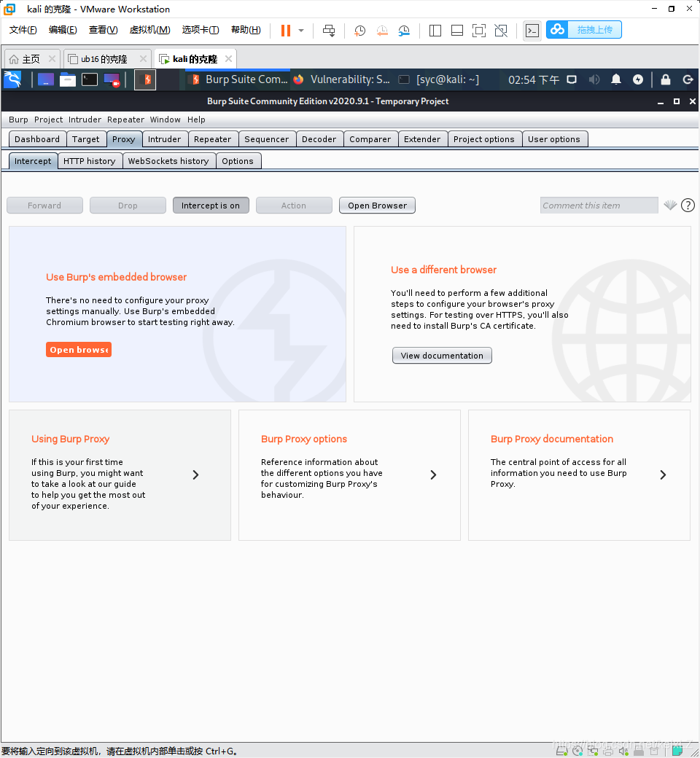700x758 pixels.
Task: Switch to the HTTP history sub-tab
Action: pyautogui.click(x=90, y=161)
